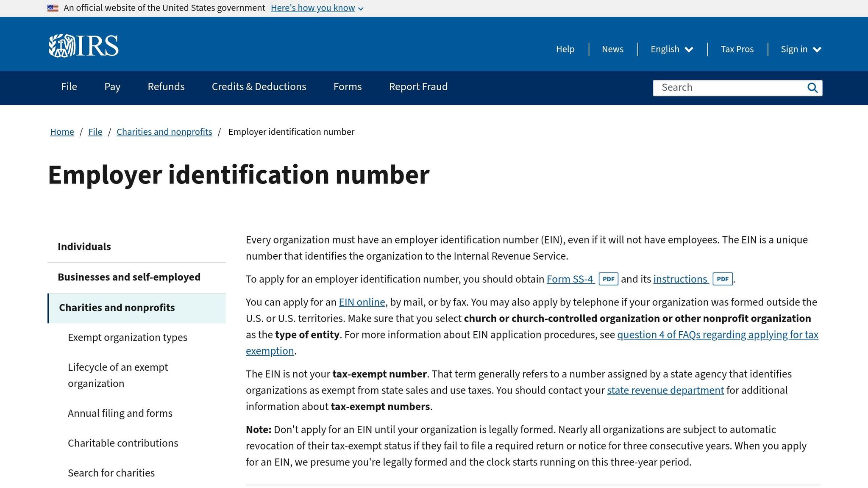Open Exempt organization types sidebar link
Screen dimensions: 868x488
click(x=128, y=338)
